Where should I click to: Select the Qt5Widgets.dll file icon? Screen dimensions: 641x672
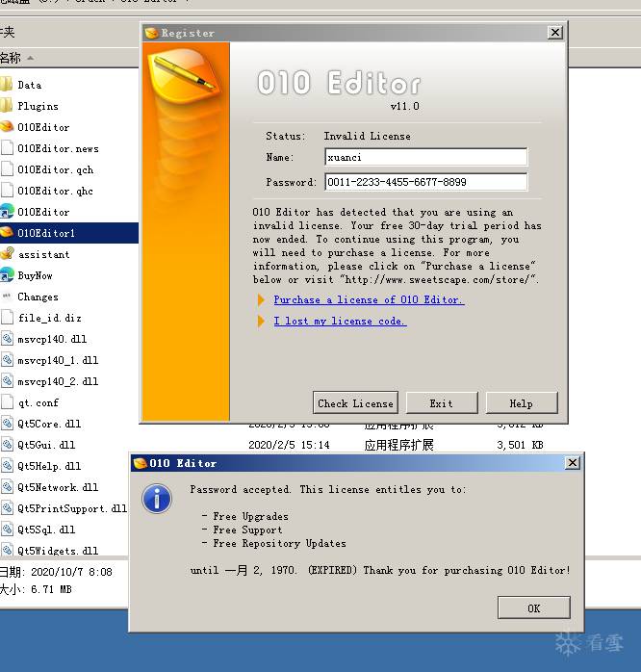7,550
